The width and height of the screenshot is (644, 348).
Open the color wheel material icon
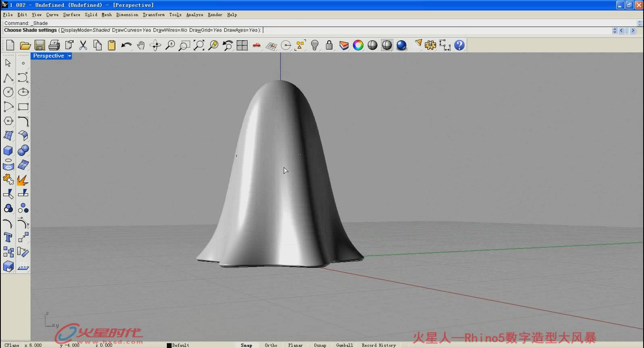(358, 45)
